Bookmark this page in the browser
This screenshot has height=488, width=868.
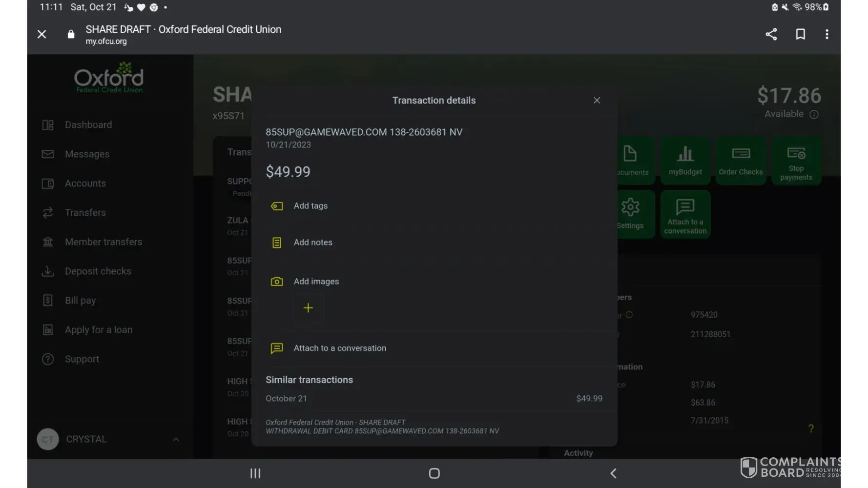pyautogui.click(x=800, y=34)
